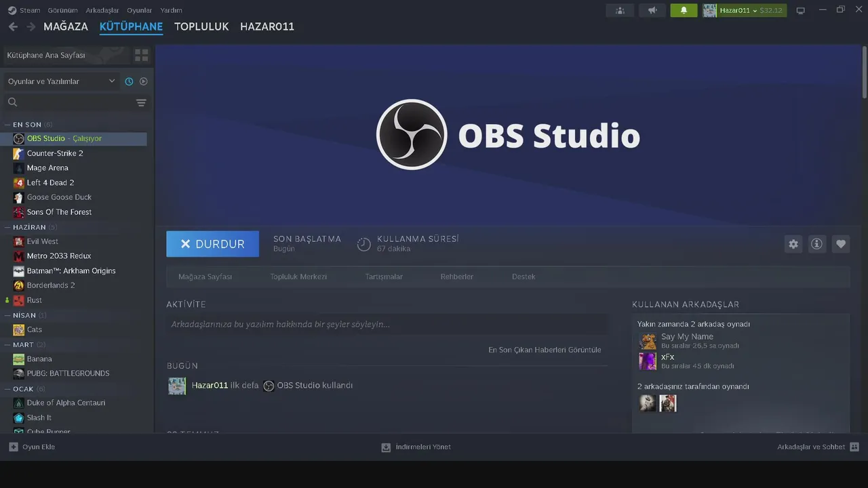Go to TOPLULUK tab
Image resolution: width=868 pixels, height=488 pixels.
201,26
